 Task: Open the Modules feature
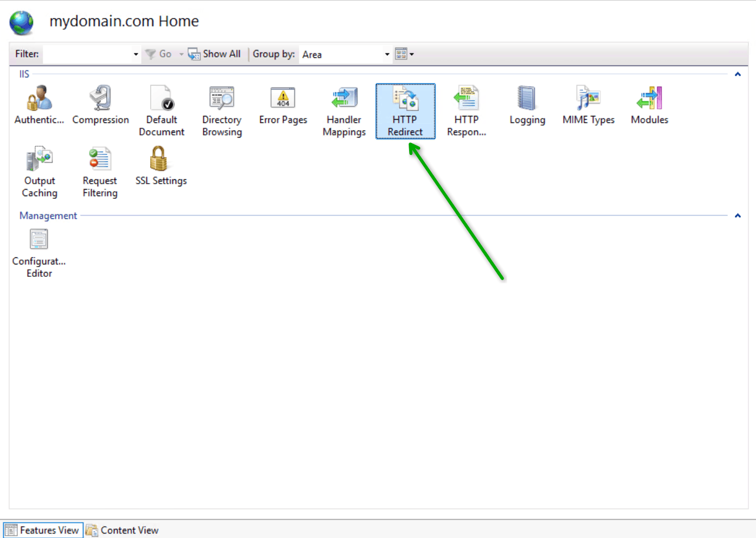tap(649, 106)
